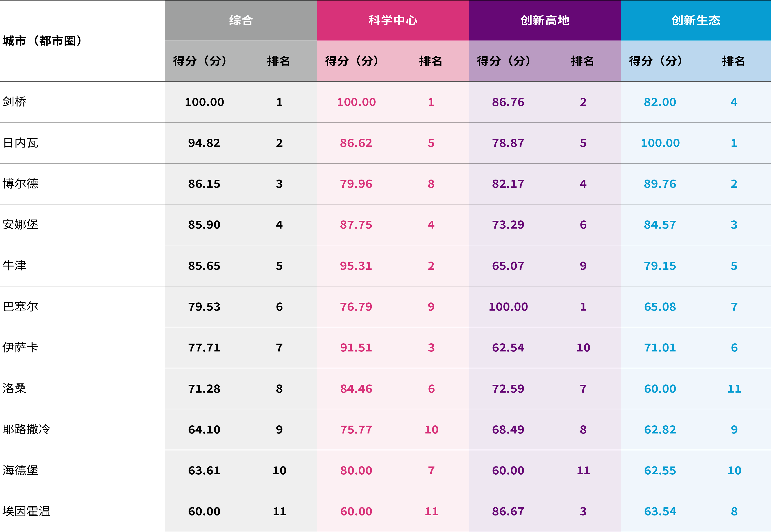
Task: Select the city name 牛津
Action: pos(14,266)
